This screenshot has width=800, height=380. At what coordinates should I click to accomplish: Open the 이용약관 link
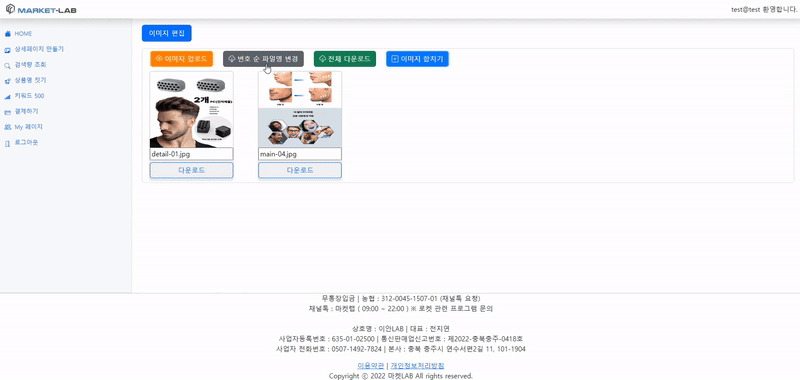pos(370,366)
